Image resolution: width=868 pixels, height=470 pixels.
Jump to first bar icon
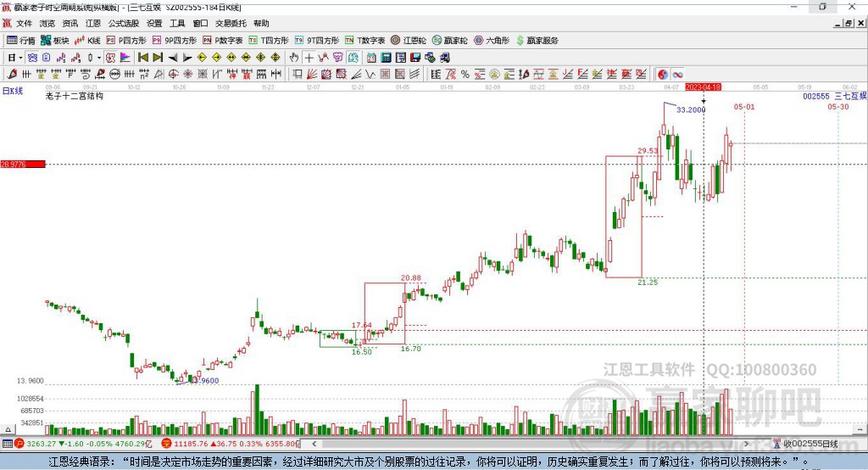142,58
